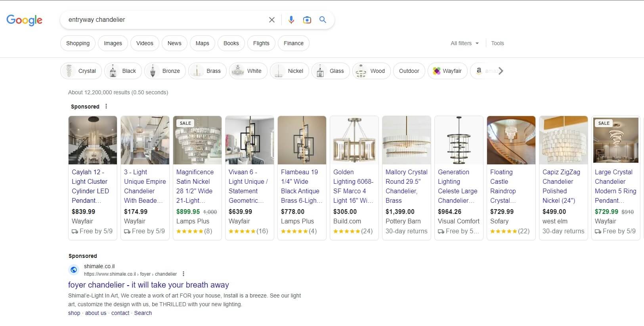Open Golden Lighting Marco product image
Screen dimensions: 644x326
click(354, 140)
